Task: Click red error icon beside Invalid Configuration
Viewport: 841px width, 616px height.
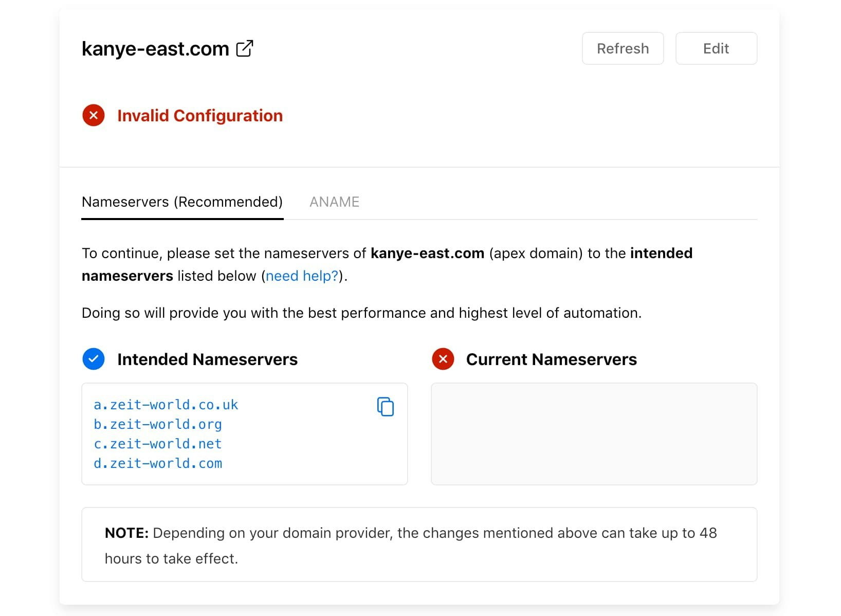Action: click(94, 115)
